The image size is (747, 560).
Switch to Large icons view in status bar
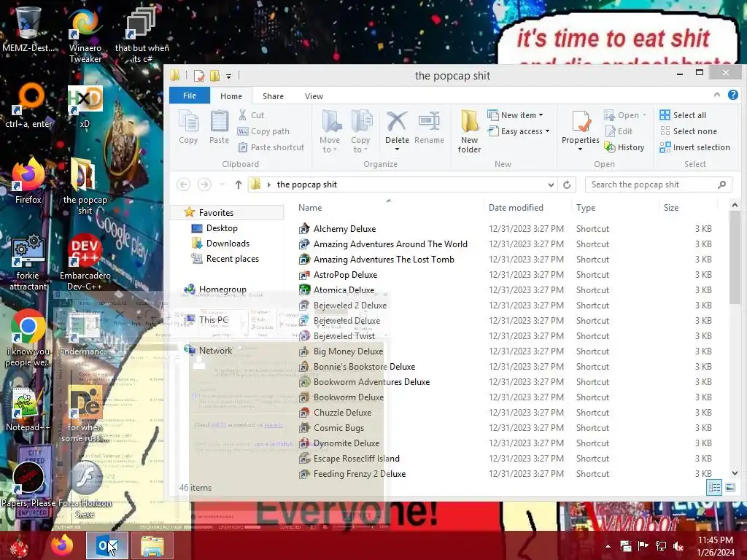[x=729, y=488]
